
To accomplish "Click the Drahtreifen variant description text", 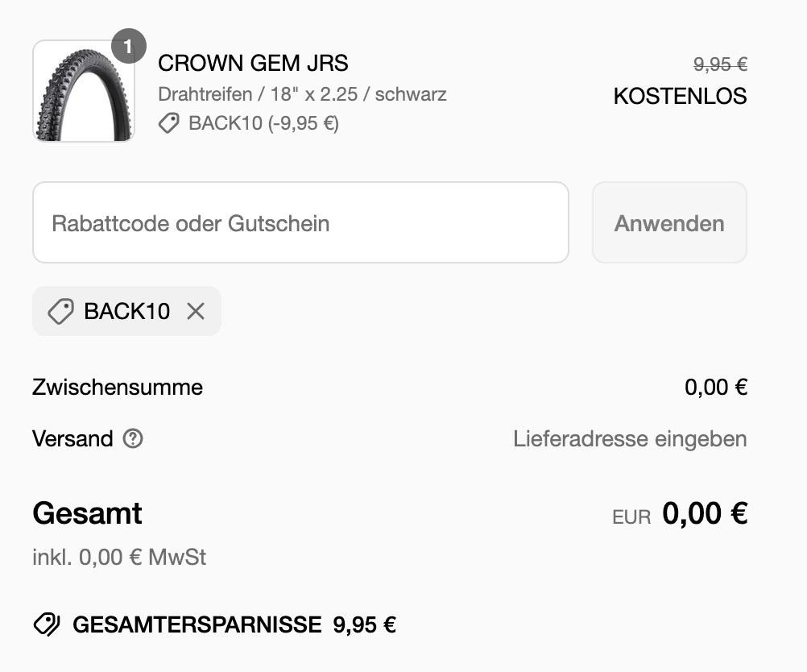I will pyautogui.click(x=302, y=94).
